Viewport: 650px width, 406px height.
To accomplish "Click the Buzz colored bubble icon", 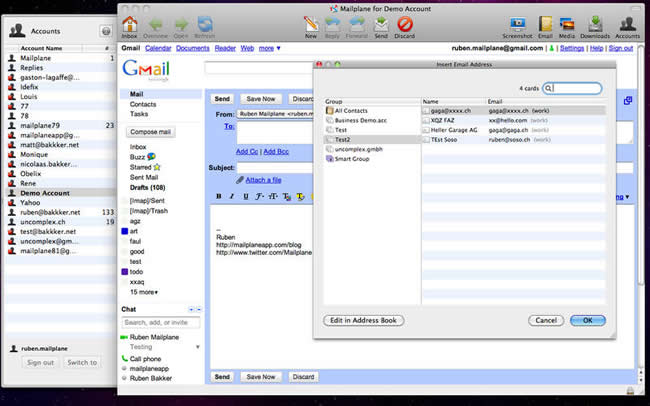I will tap(151, 157).
